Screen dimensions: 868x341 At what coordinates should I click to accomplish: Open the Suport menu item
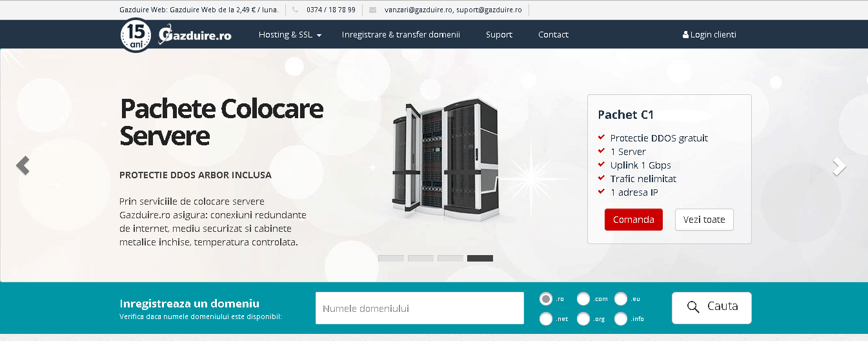tap(499, 35)
